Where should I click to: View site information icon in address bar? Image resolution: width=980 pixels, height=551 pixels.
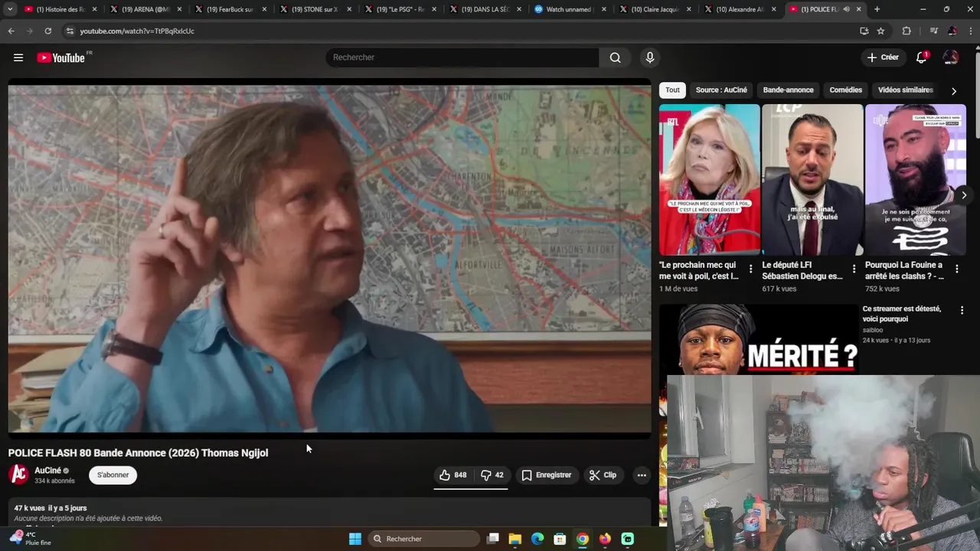[x=70, y=31]
